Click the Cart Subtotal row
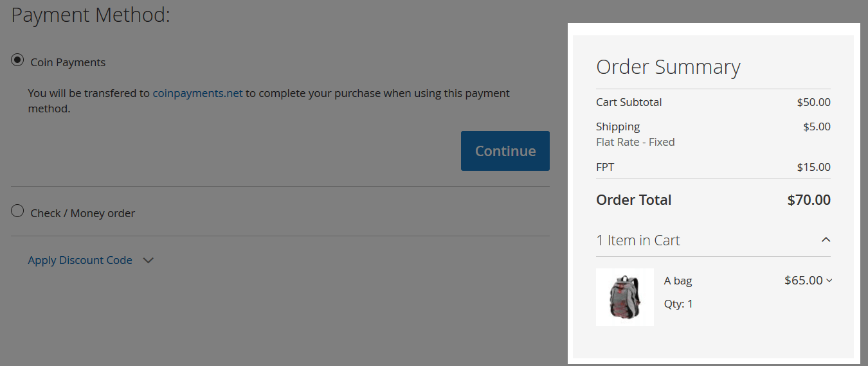This screenshot has height=366, width=868. [713, 102]
